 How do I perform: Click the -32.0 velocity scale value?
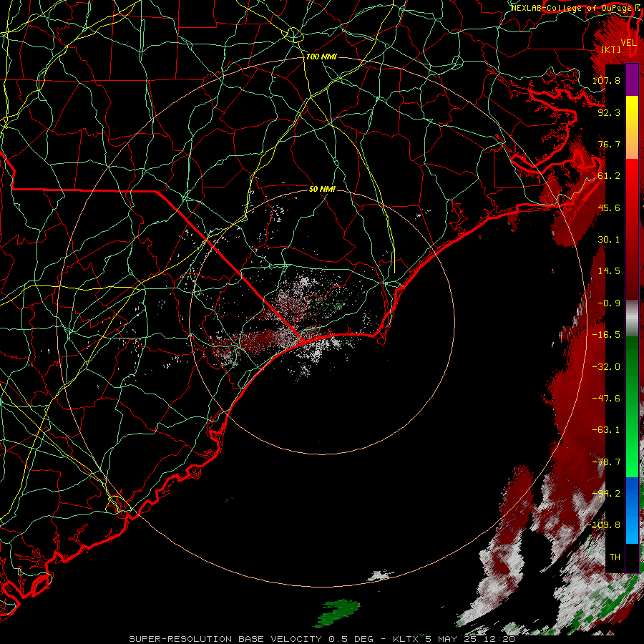pos(606,367)
